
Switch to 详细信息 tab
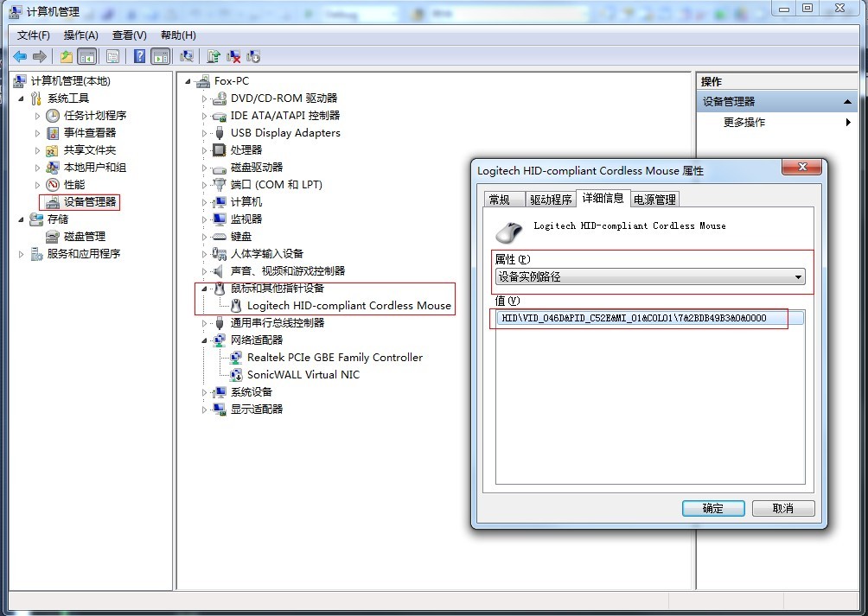(603, 198)
